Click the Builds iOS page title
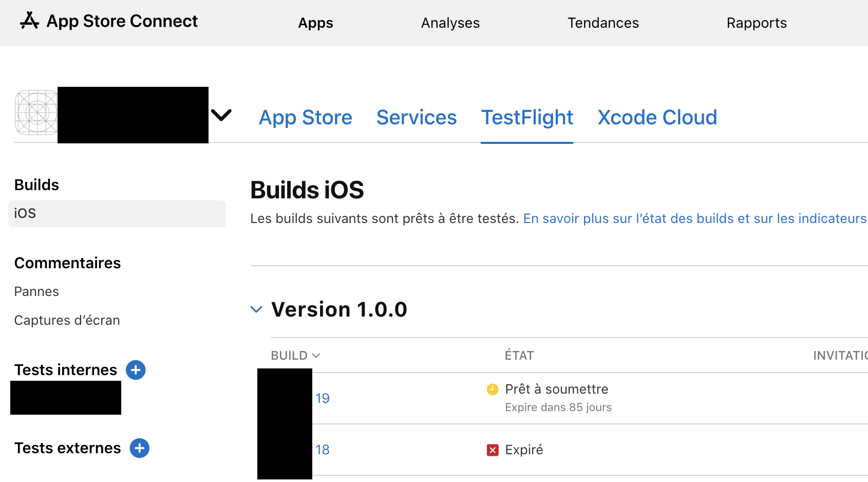 (307, 190)
